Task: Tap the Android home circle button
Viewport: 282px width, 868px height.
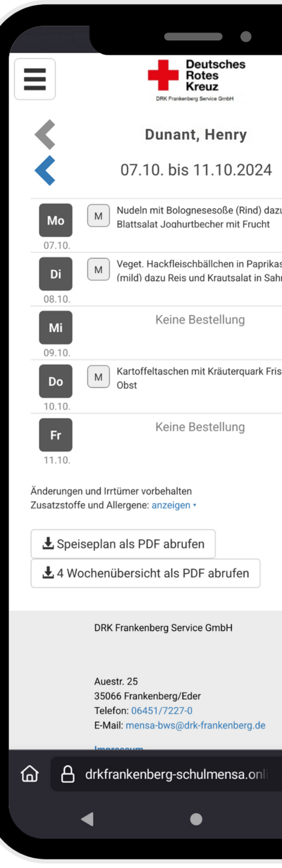Action: [196, 819]
